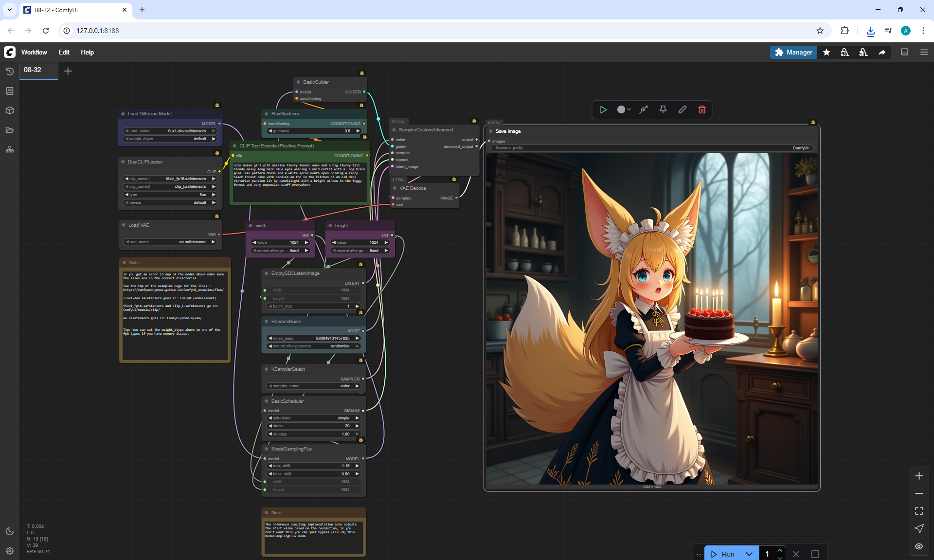Click the red trash delete icon
Screen dimensions: 934x560
[701, 110]
